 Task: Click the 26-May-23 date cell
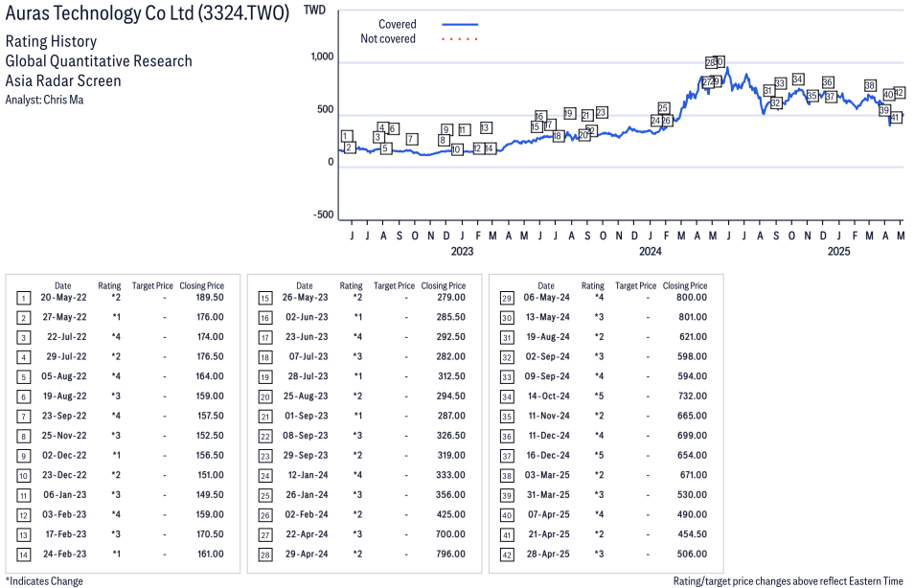tap(306, 297)
